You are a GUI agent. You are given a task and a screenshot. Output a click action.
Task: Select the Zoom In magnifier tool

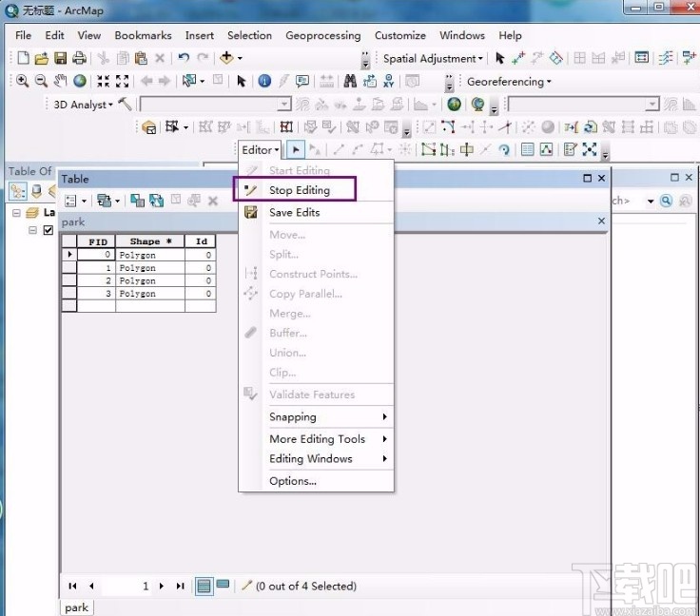click(x=22, y=81)
